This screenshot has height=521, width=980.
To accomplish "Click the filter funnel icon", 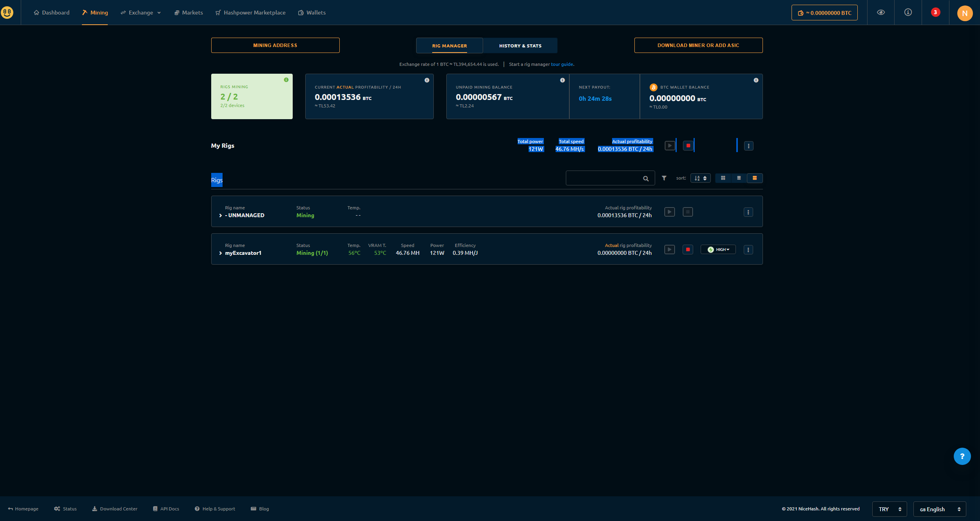I will [664, 178].
